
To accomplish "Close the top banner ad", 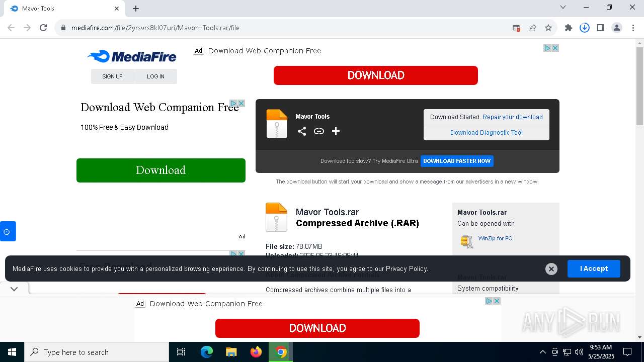I will (x=555, y=48).
